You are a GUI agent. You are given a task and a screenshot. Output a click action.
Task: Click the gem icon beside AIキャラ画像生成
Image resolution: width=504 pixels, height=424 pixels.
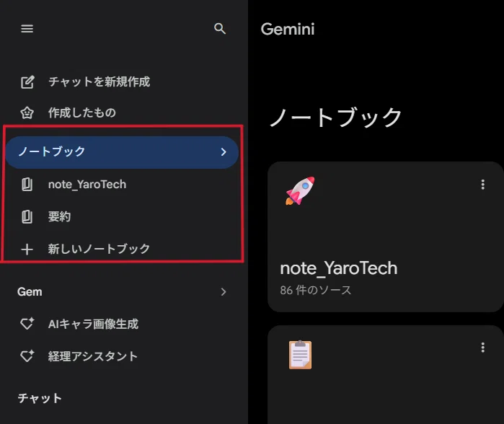coord(27,323)
